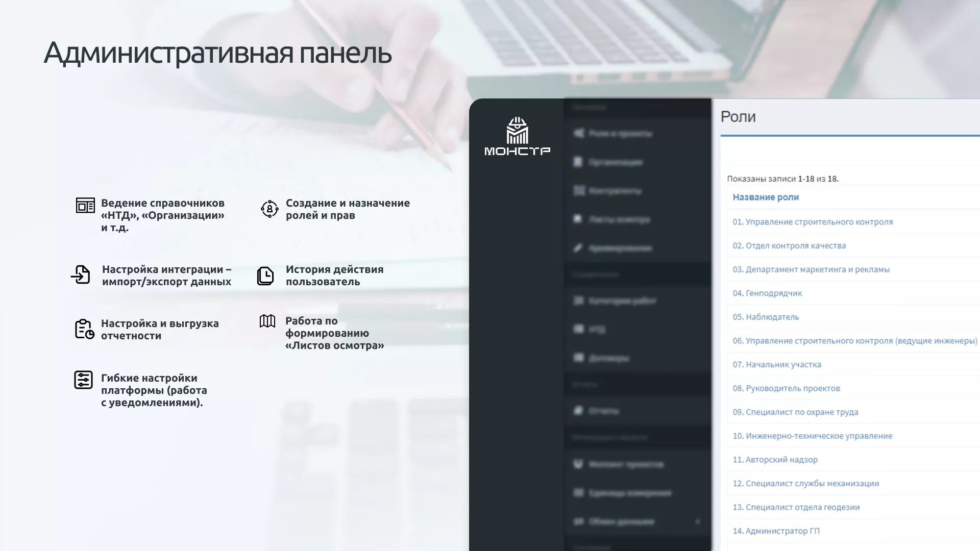The width and height of the screenshot is (980, 551).
Task: Open role «04. Генподрядчик»
Action: click(x=767, y=293)
